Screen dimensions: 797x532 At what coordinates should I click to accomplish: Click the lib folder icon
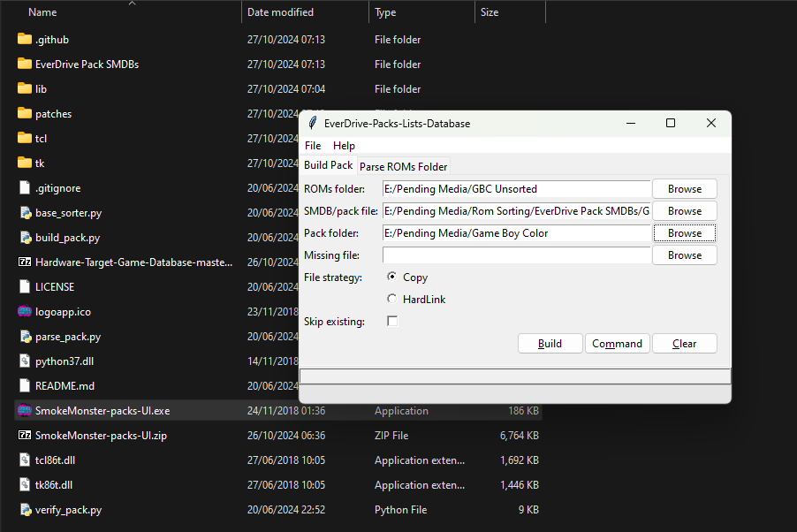pos(25,88)
